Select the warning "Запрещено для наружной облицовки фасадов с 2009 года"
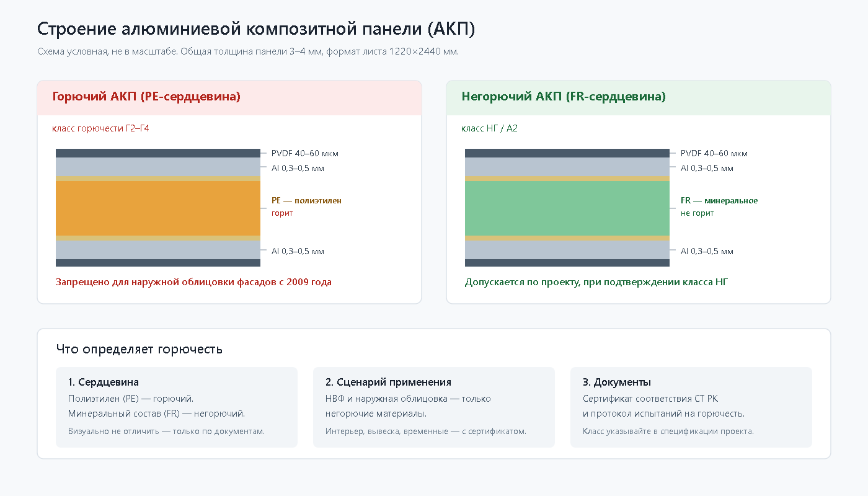Image resolution: width=868 pixels, height=496 pixels. point(193,282)
